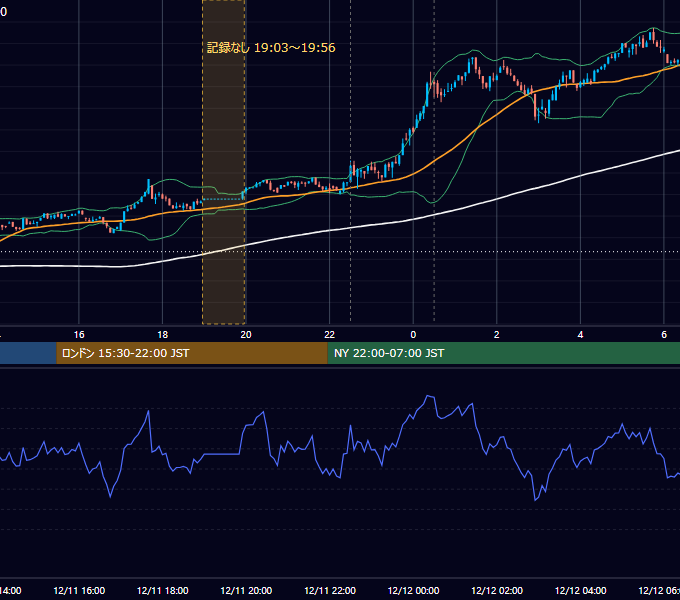Click the blue session bar before ロンドン
This screenshot has width=680, height=600.
tap(28, 353)
